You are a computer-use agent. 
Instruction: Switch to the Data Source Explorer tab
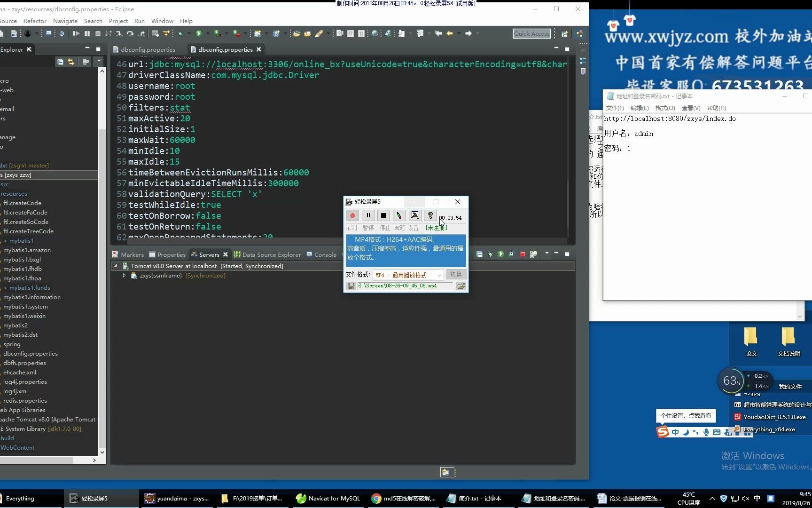click(x=267, y=254)
